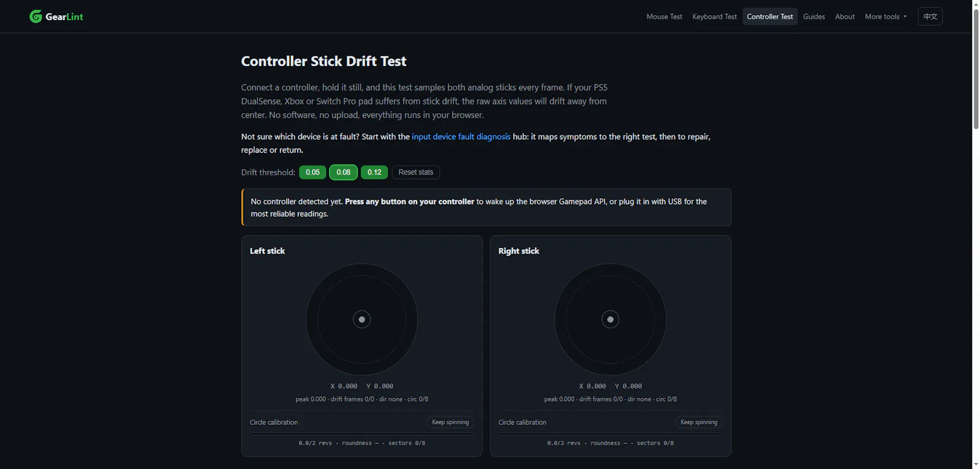Click the Reset stats button

click(416, 172)
